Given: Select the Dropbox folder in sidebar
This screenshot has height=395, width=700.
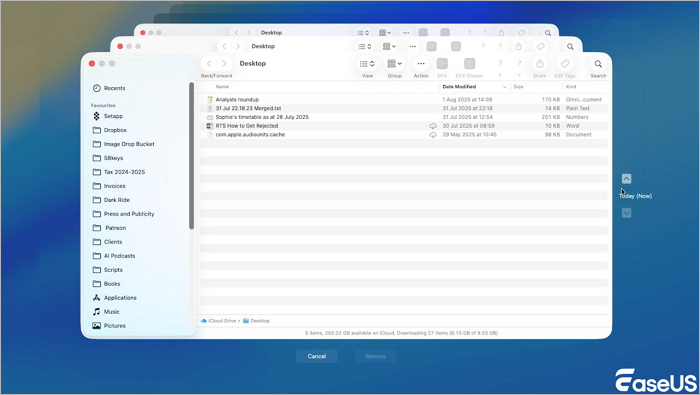Looking at the screenshot, I should tap(110, 130).
